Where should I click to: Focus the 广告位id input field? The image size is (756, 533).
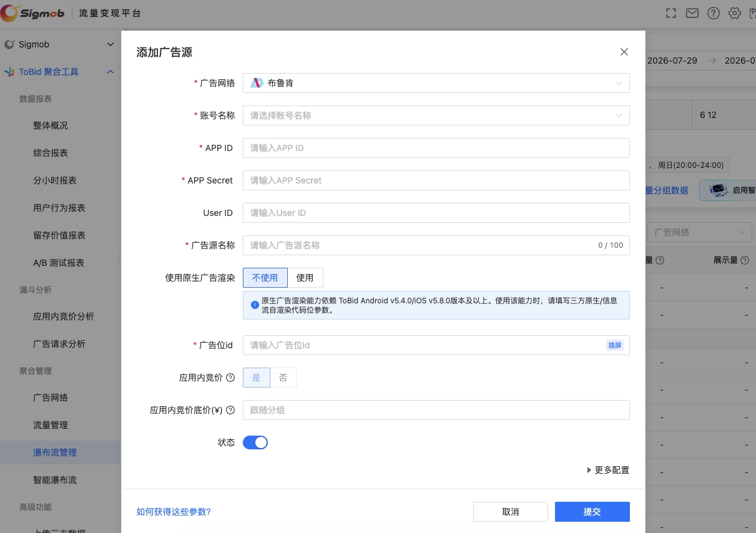(436, 345)
